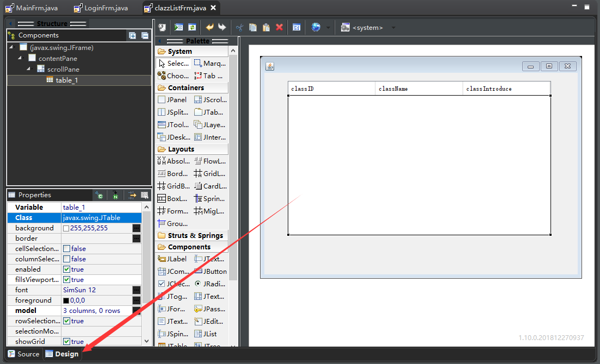600x364 pixels.
Task: Open foreground color editor ellipsis button
Action: (136, 300)
